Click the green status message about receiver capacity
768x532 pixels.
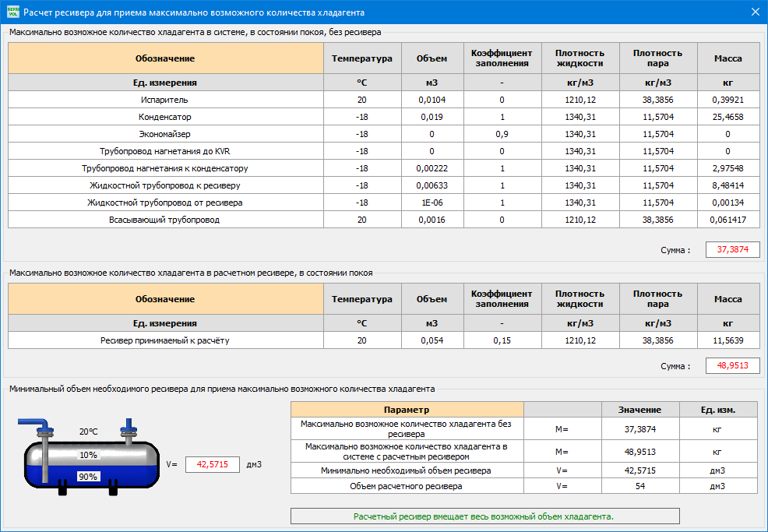(x=484, y=516)
